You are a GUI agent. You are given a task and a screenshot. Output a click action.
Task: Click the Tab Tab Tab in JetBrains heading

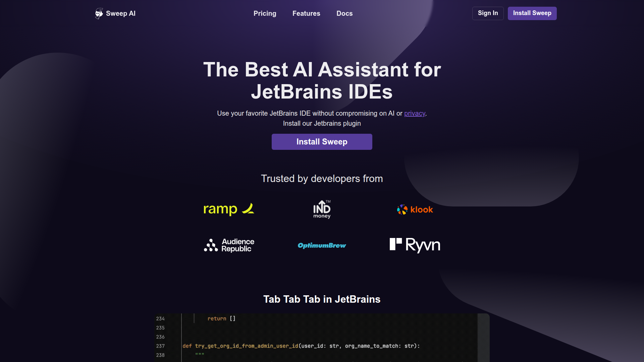[x=322, y=299]
